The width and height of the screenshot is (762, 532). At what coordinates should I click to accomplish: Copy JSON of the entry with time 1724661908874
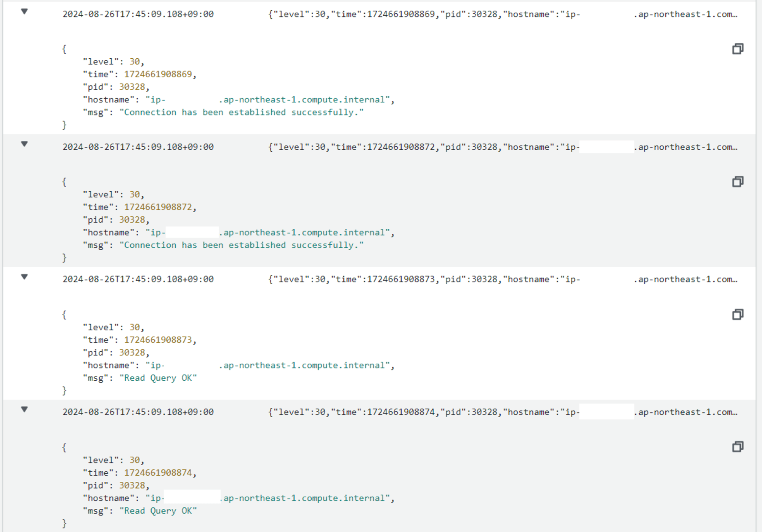(738, 447)
